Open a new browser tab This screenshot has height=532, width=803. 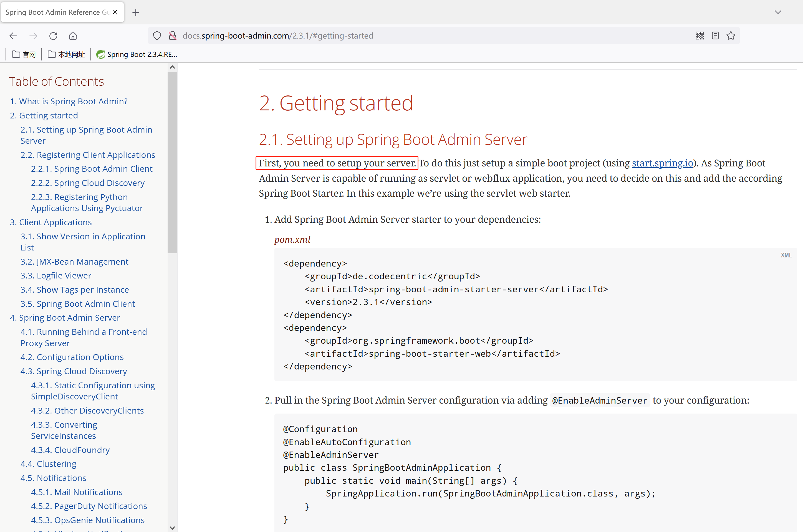[136, 12]
